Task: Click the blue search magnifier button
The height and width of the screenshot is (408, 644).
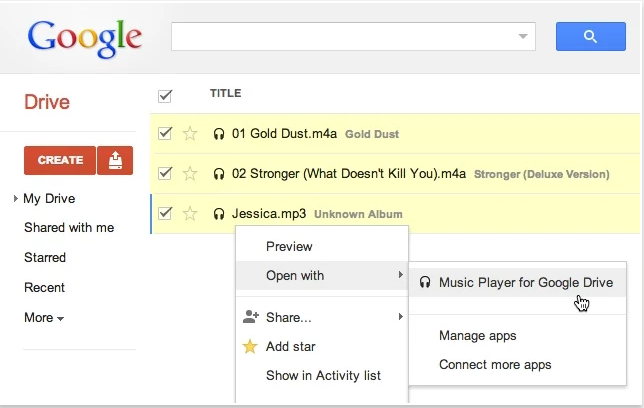Action: [591, 37]
